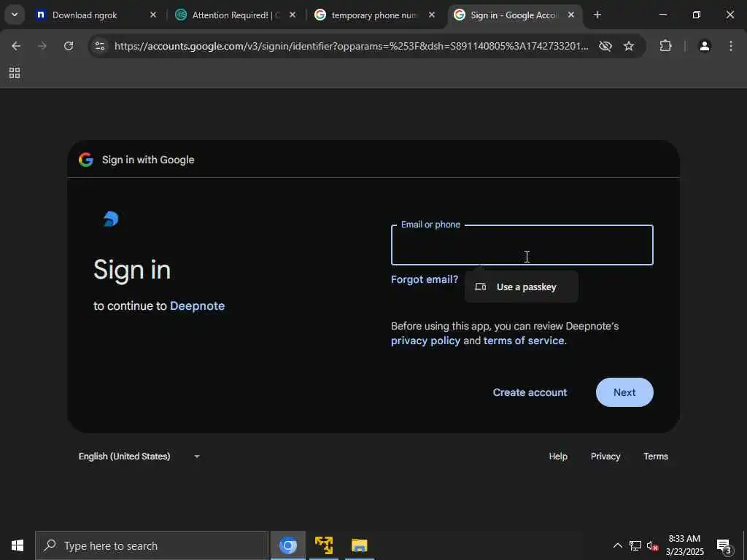Open the Windows Start menu
The height and width of the screenshot is (560, 747).
pos(18,545)
